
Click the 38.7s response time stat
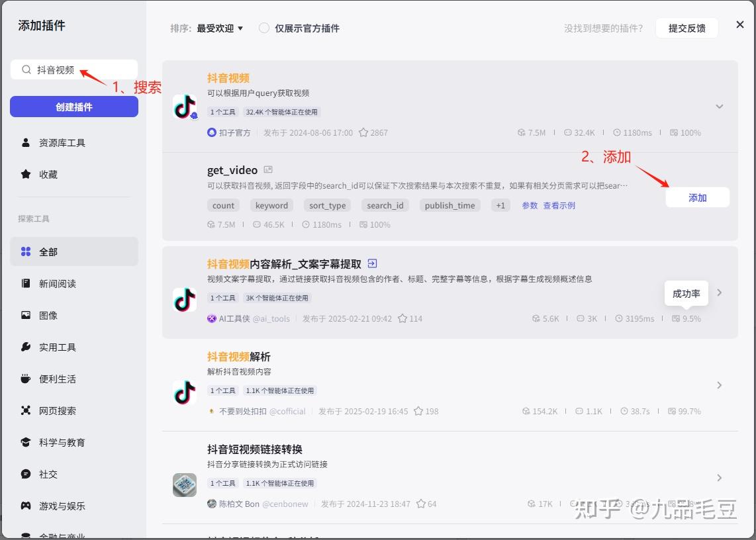[635, 411]
